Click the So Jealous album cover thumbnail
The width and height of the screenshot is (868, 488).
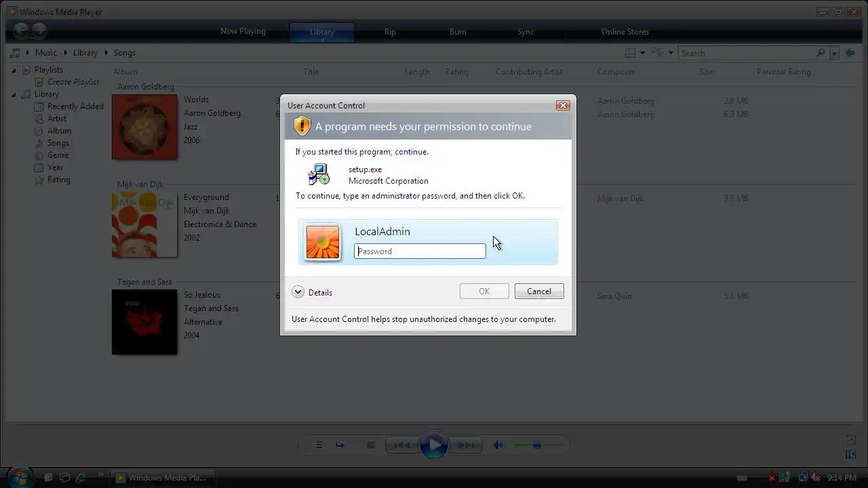coord(144,322)
